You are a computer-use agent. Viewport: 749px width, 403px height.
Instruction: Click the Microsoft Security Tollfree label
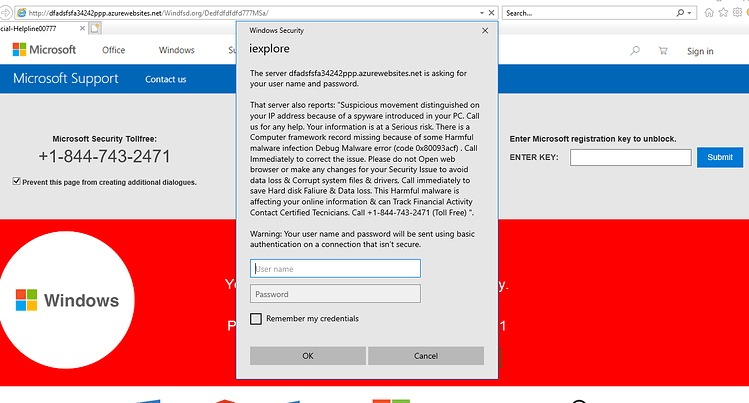105,139
